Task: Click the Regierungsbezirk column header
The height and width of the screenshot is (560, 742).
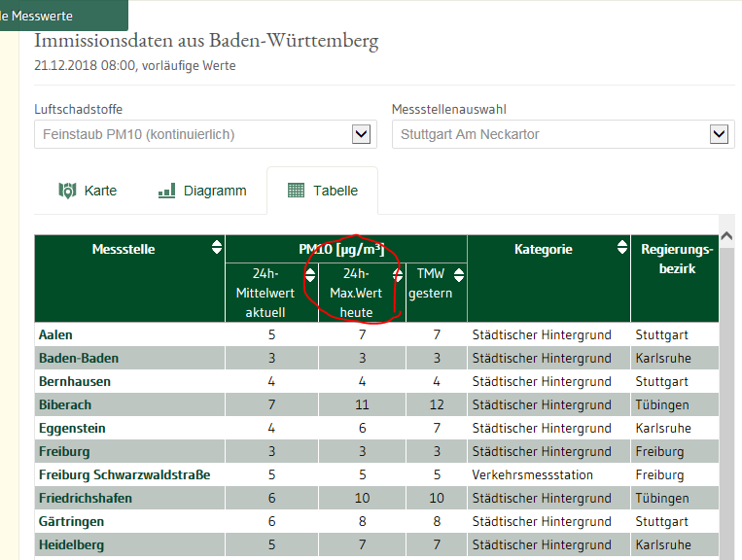Action: pyautogui.click(x=676, y=259)
